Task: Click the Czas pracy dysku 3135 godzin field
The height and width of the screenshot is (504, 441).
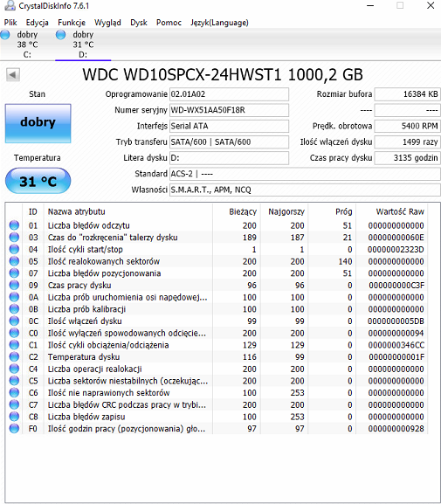Action: (x=407, y=158)
